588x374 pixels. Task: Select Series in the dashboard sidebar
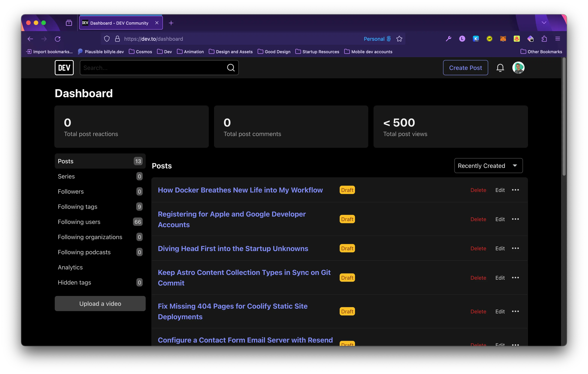(x=100, y=176)
